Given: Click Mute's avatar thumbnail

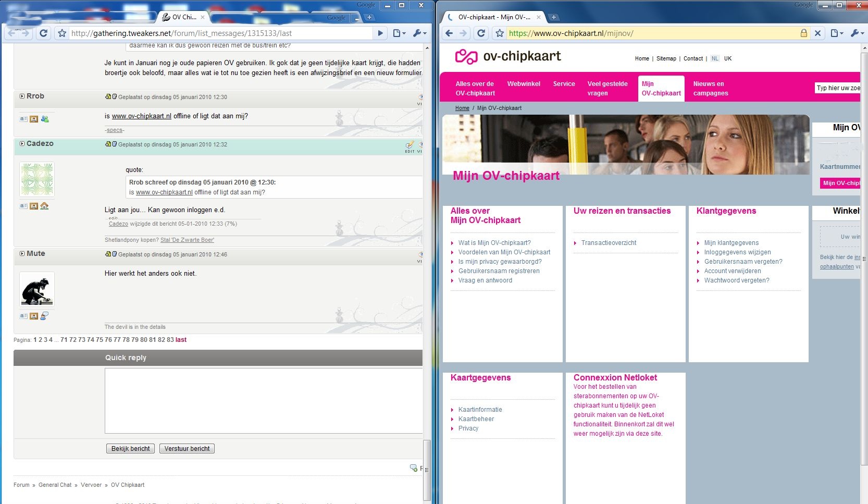Looking at the screenshot, I should click(x=37, y=290).
